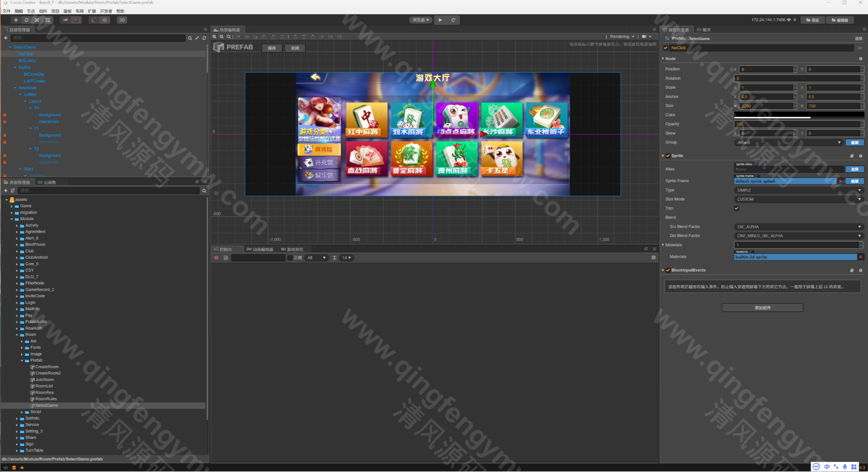Select the rotate transform tool
This screenshot has width=868, height=472.
(x=26, y=20)
